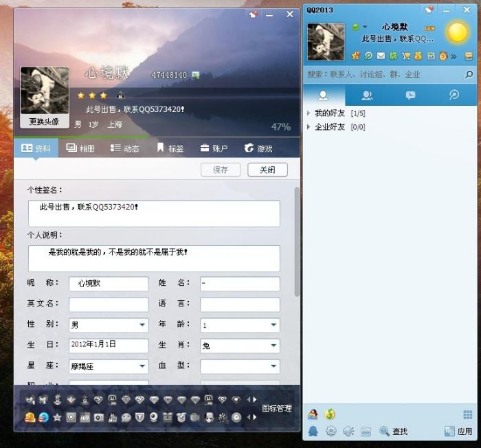Click the search magnifier in QQ2013 search bar
The image size is (481, 448).
(x=469, y=74)
